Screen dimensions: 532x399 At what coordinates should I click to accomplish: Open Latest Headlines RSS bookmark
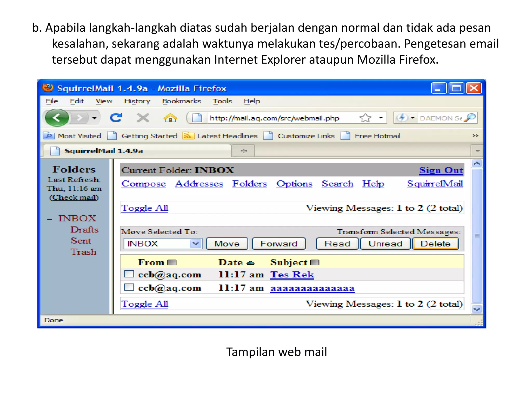[x=220, y=136]
